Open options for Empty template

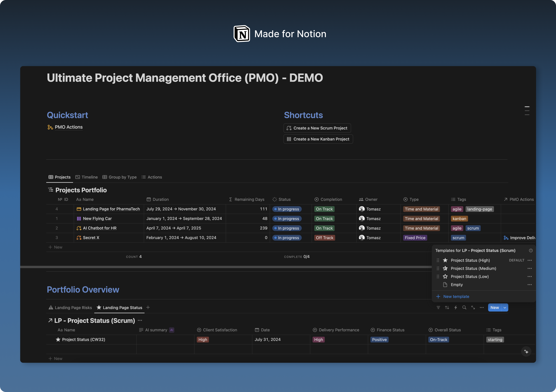pos(530,285)
